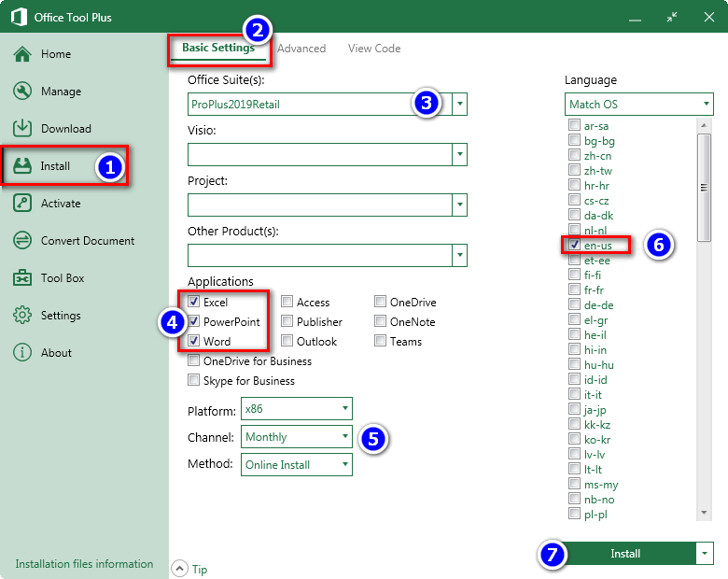Uncheck the Excel checkbox
This screenshot has width=728, height=579.
pyautogui.click(x=193, y=301)
